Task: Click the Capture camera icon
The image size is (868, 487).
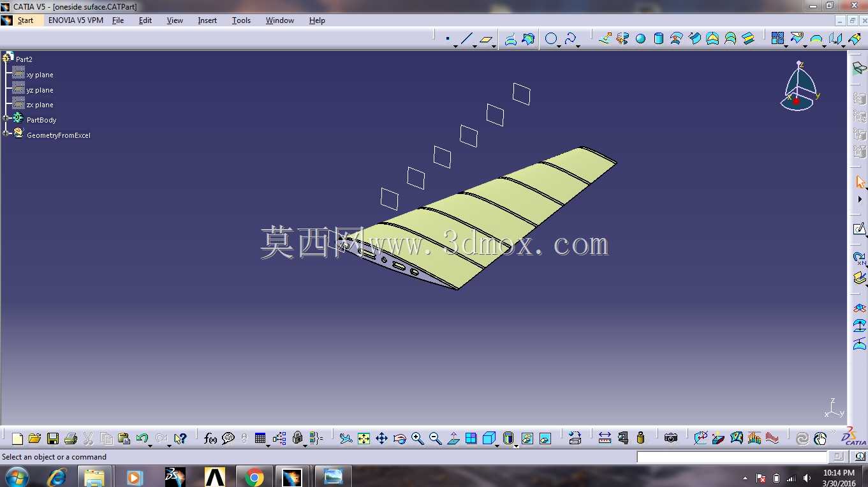Action: (x=670, y=438)
